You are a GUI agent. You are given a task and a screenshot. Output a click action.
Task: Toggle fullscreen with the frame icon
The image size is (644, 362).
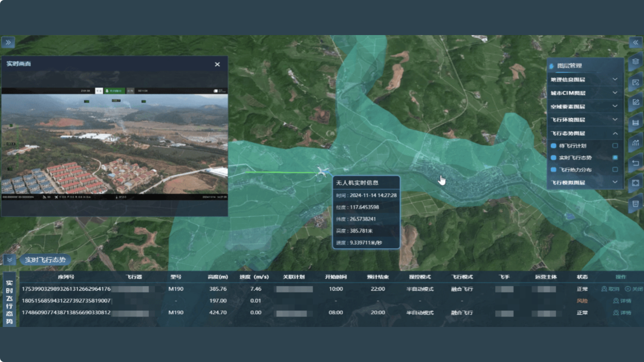click(x=636, y=183)
